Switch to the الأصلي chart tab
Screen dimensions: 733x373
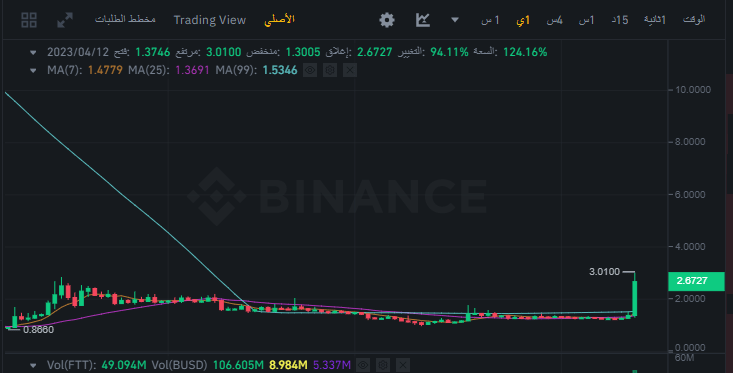coord(280,20)
